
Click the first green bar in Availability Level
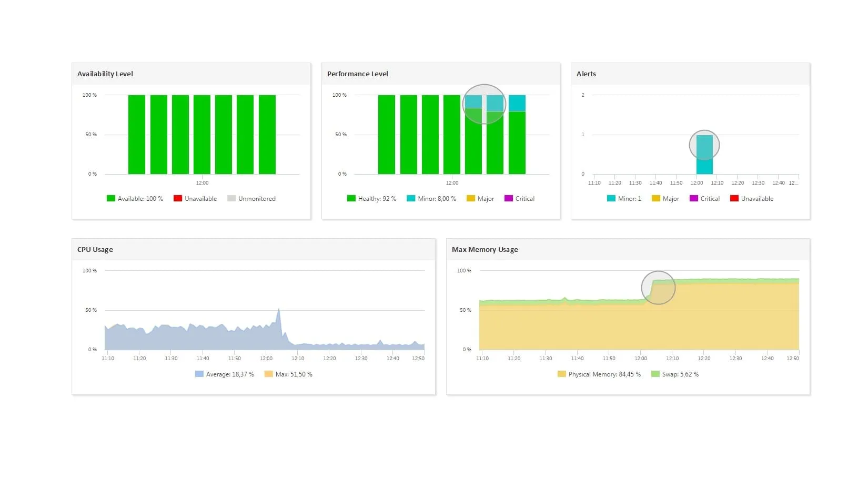click(x=137, y=135)
